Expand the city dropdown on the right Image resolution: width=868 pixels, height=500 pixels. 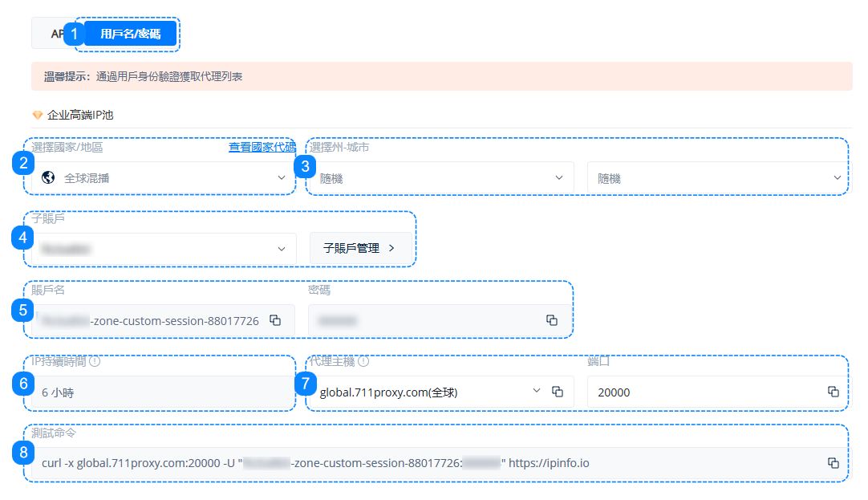[718, 177]
